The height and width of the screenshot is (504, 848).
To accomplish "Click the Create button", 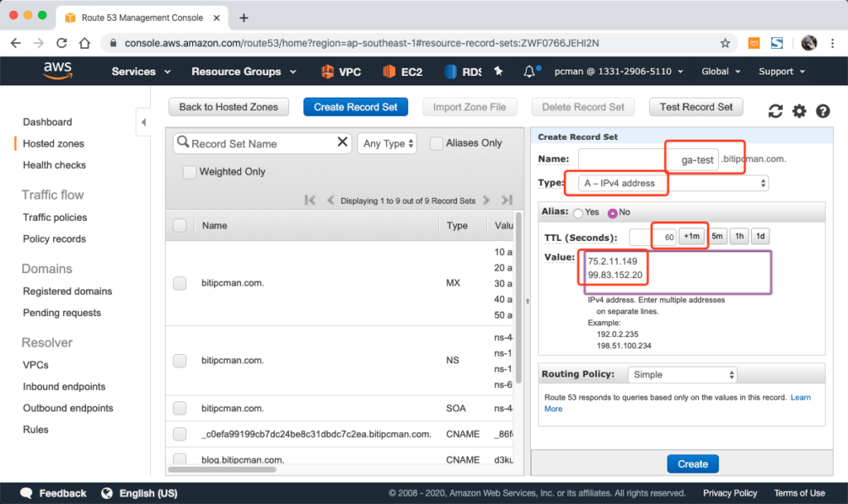I will click(692, 463).
